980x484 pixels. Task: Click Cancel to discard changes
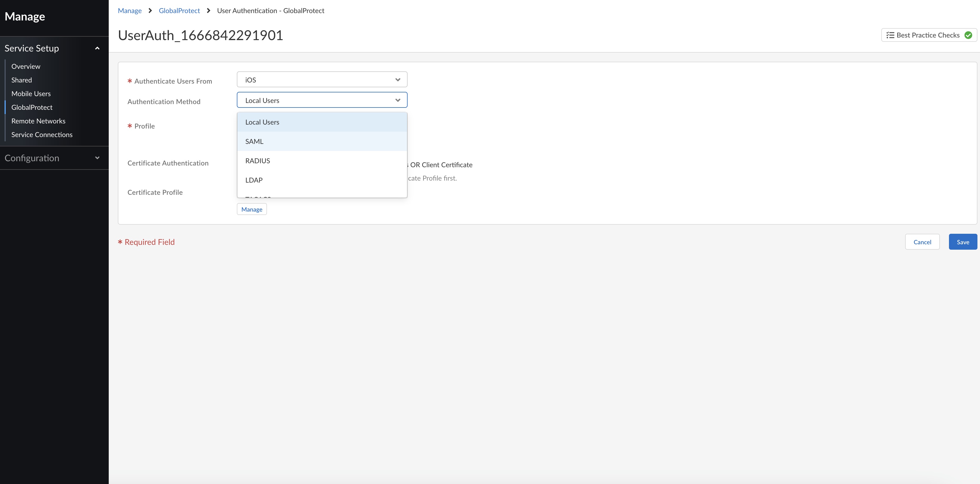click(x=922, y=241)
